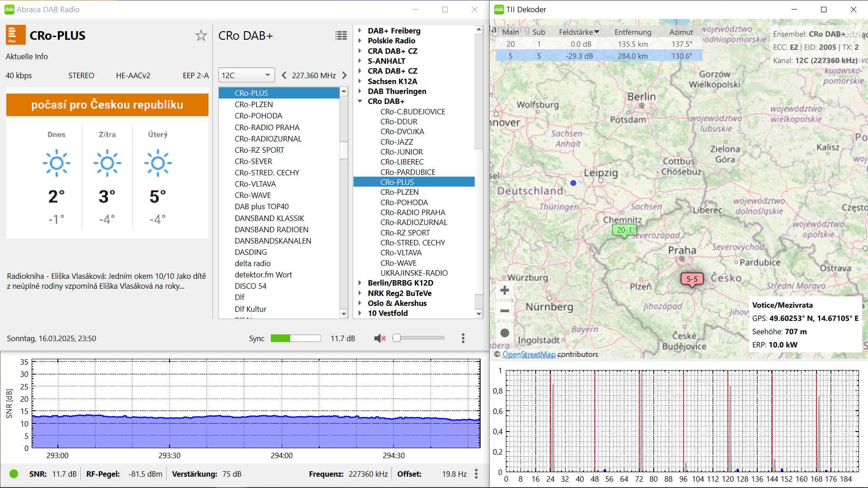Unmute audio with the speaker icon
This screenshot has width=868, height=488.
tap(380, 338)
